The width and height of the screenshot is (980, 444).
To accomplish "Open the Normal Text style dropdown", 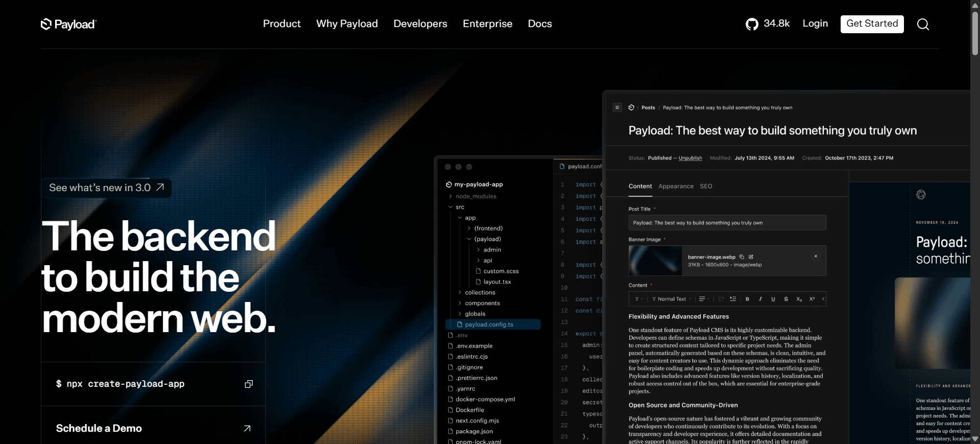I will point(672,299).
